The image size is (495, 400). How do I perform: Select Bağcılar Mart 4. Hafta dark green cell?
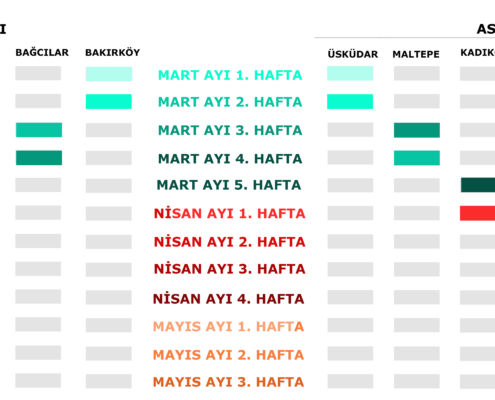click(39, 158)
